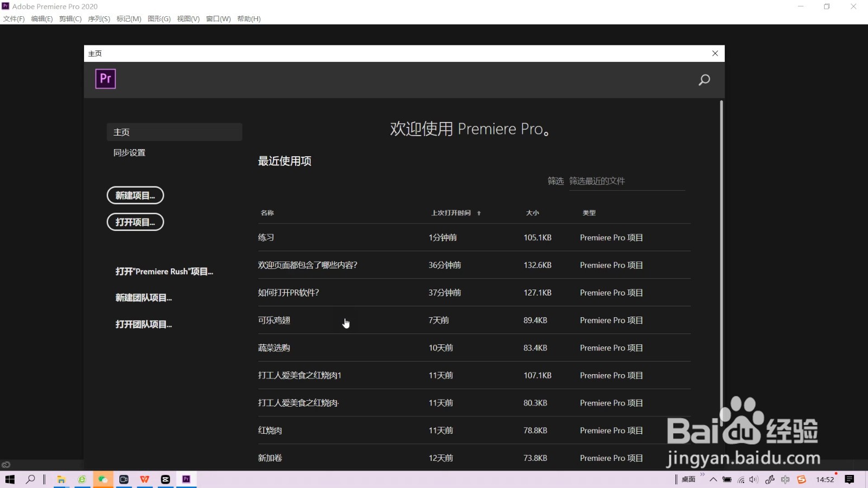Open the green browser icon in the taskbar
The width and height of the screenshot is (868, 488).
(82, 479)
